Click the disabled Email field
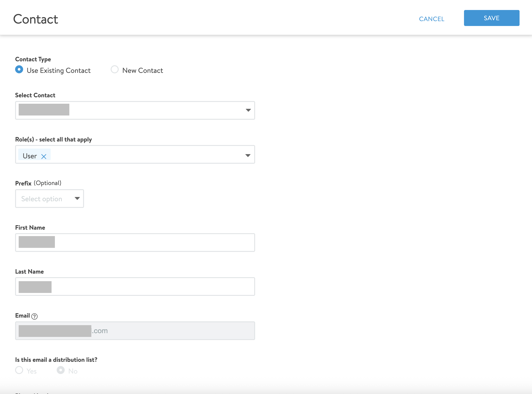 [x=135, y=330]
